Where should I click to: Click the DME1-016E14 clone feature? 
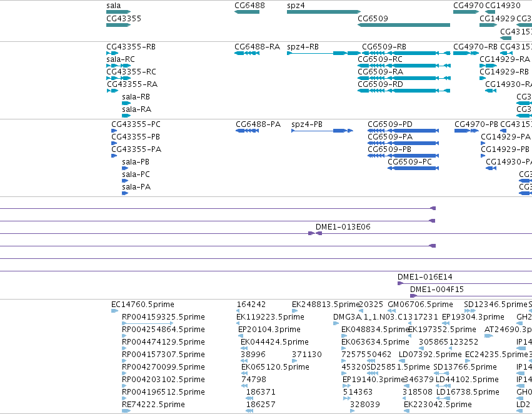[x=465, y=283]
